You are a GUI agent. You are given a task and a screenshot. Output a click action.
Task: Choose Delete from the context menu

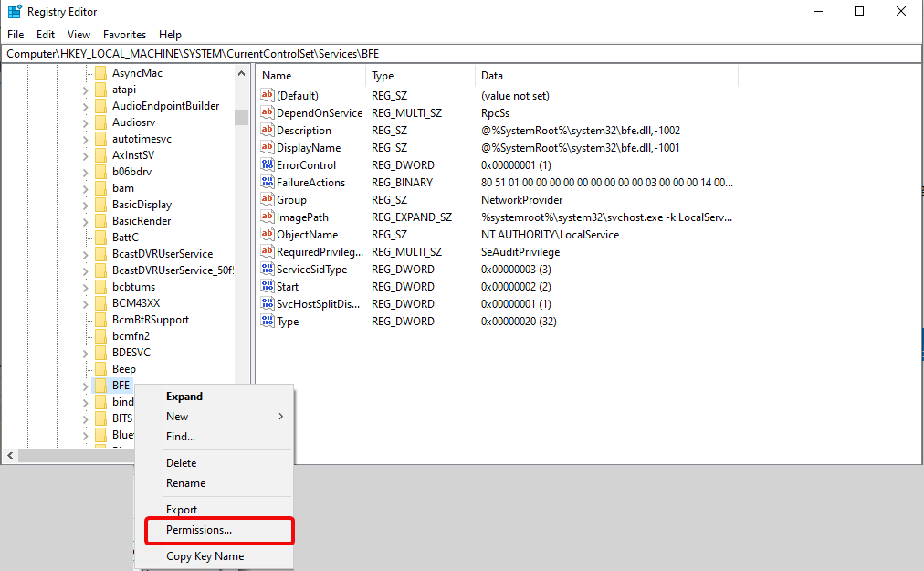(x=214, y=463)
